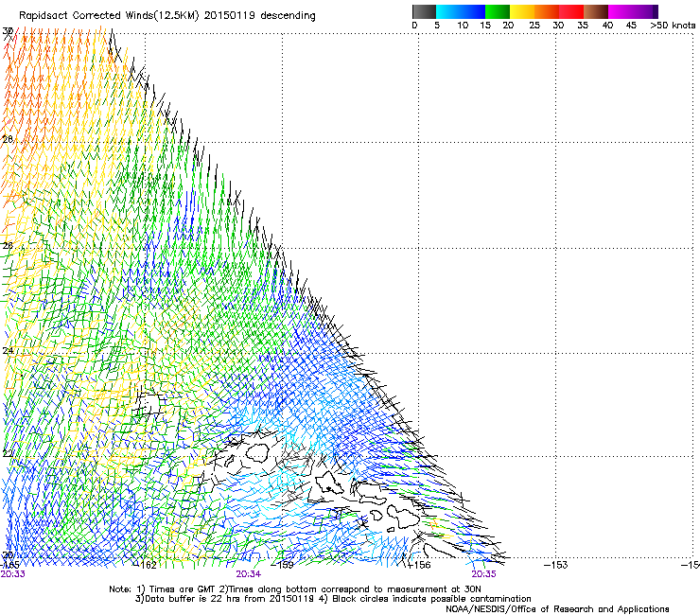Click the cyan-blue 5-15 knots legend segment
The width and height of the screenshot is (700, 615).
(x=461, y=11)
